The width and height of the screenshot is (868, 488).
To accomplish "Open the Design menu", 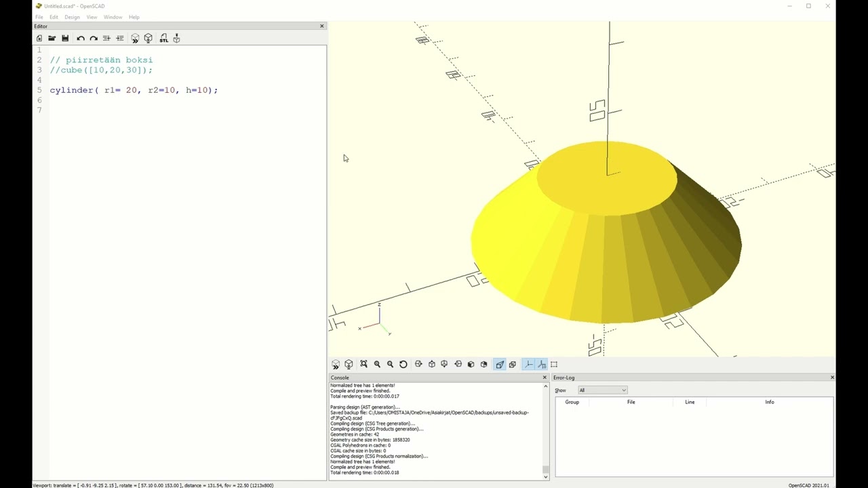I will [72, 17].
